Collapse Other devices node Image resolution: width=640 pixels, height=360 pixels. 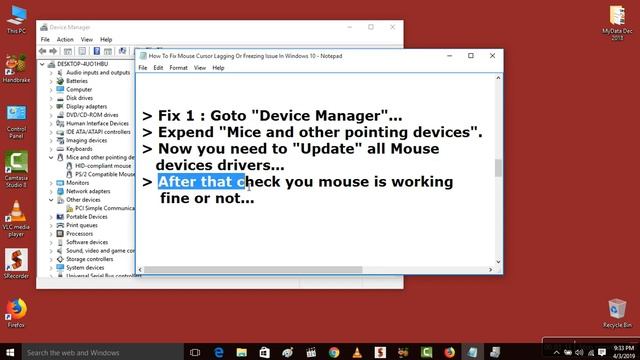[x=51, y=200]
